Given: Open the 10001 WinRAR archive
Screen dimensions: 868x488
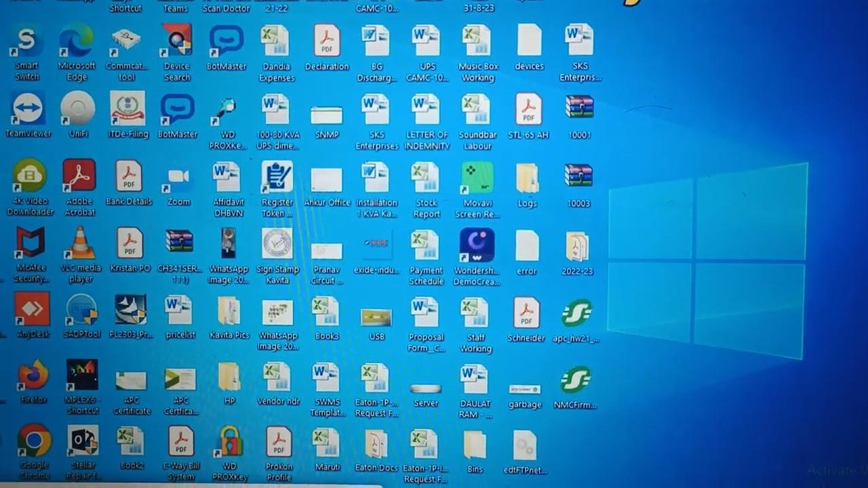Looking at the screenshot, I should [x=579, y=108].
